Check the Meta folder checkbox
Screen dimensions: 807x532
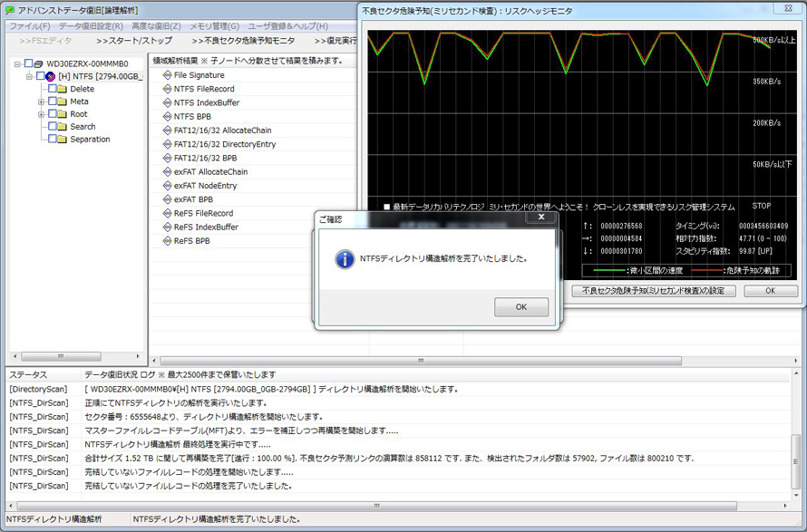53,102
